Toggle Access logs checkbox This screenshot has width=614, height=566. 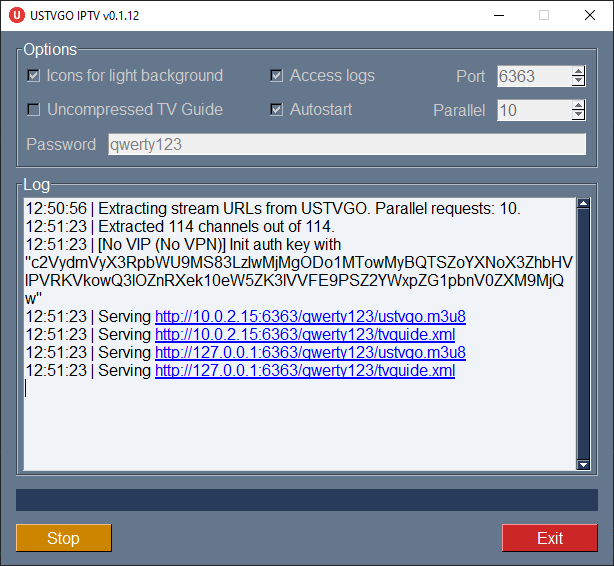click(276, 76)
